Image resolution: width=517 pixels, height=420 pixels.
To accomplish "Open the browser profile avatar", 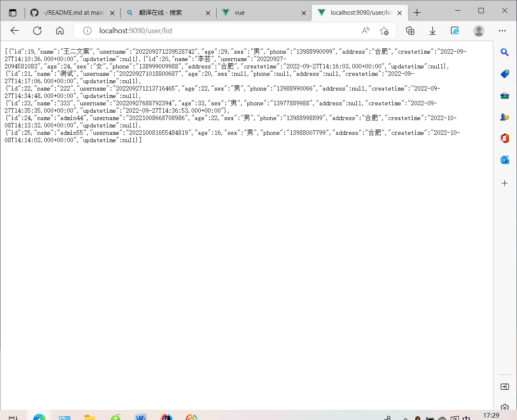I will (478, 31).
